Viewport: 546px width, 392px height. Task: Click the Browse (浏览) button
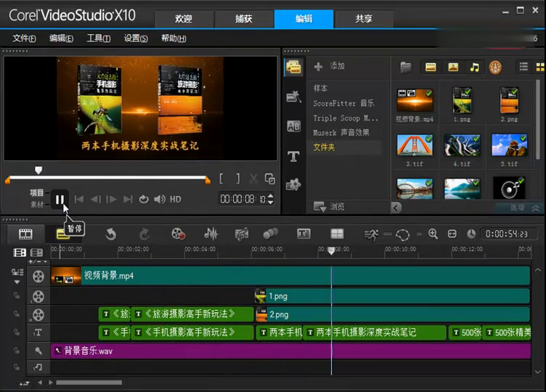(329, 206)
